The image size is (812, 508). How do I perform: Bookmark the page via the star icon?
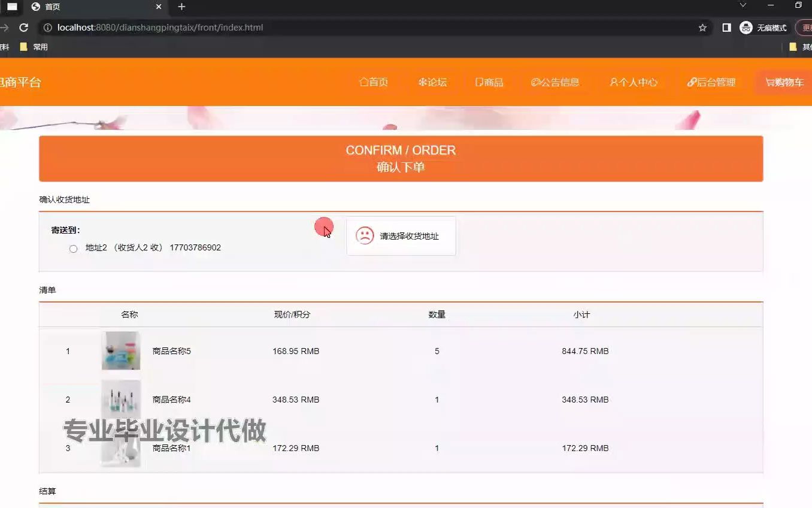click(702, 27)
